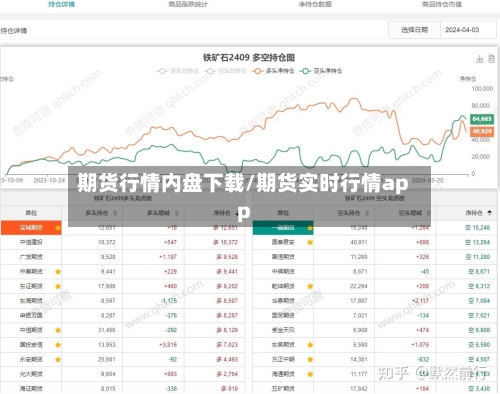Click the star beside 乾坤期货
The width and height of the screenshot is (500, 394).
(310, 286)
